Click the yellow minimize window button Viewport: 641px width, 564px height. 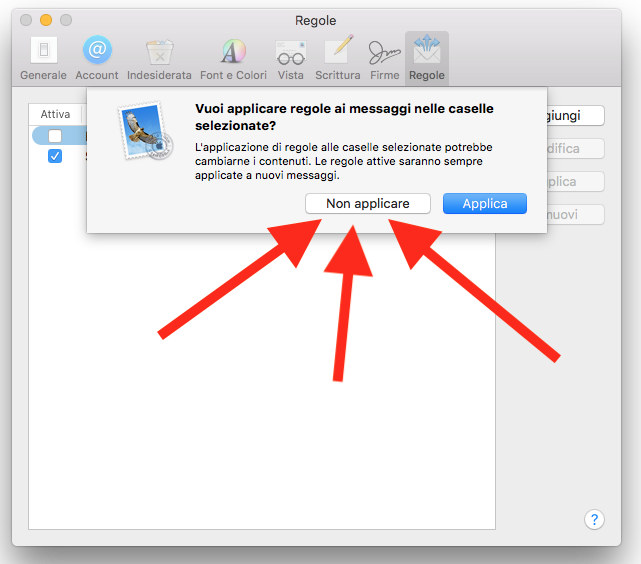click(46, 20)
